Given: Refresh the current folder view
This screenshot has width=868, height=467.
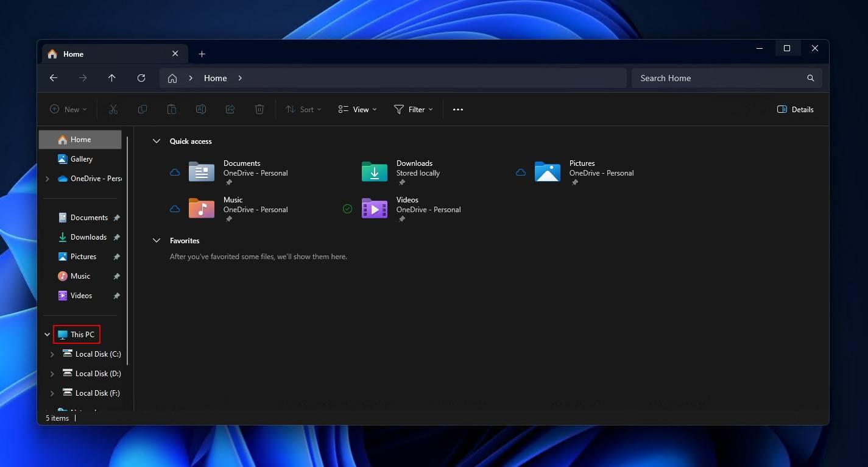Looking at the screenshot, I should tap(141, 78).
